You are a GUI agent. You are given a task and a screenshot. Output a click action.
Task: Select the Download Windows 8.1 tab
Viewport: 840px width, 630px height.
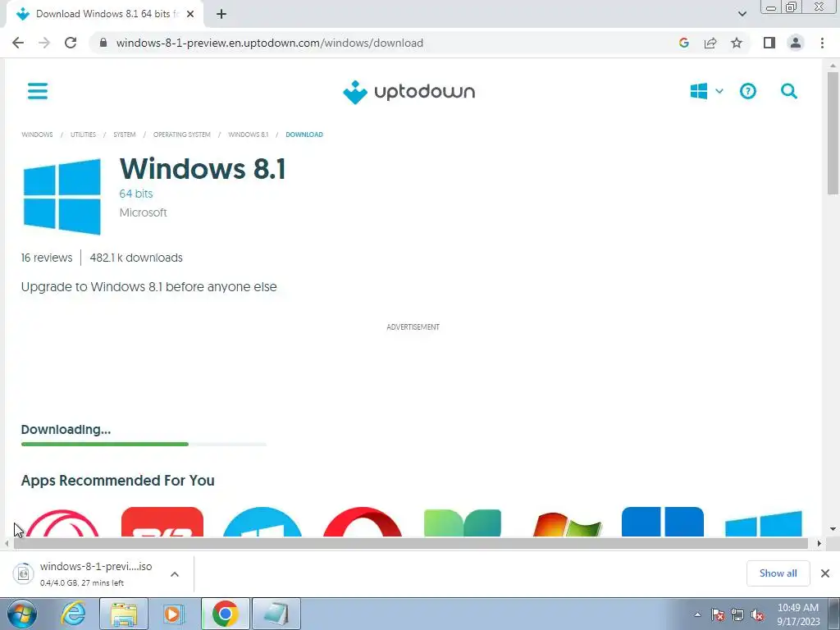click(104, 14)
